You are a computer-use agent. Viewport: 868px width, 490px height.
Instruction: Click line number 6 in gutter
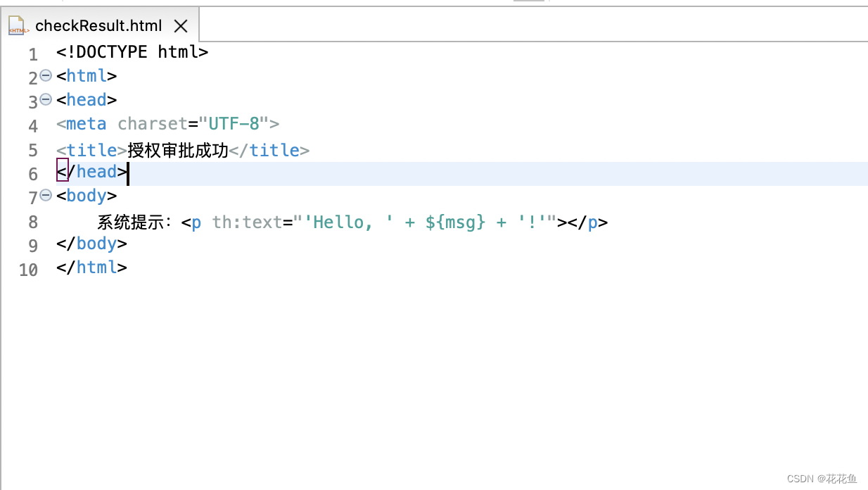(x=33, y=174)
